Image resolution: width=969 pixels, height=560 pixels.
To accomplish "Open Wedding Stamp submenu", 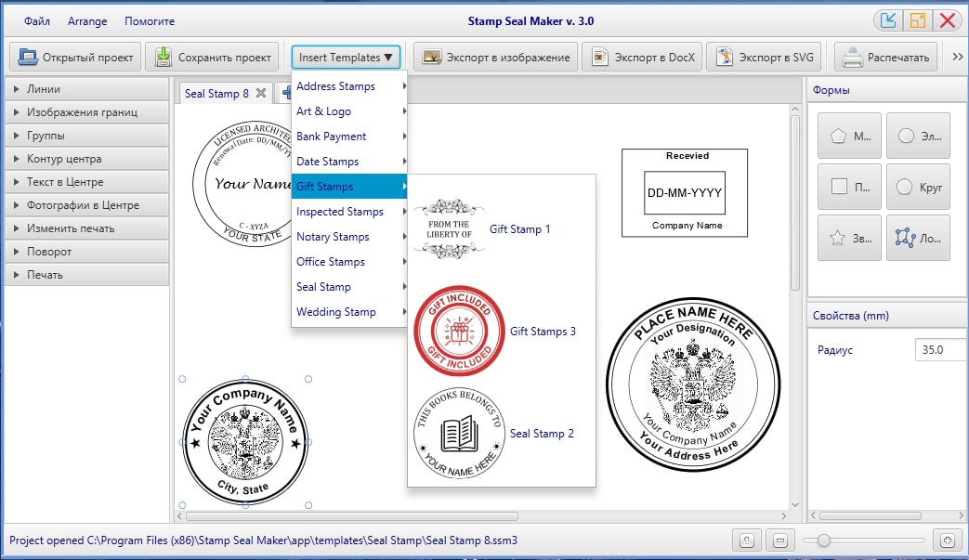I will (349, 312).
